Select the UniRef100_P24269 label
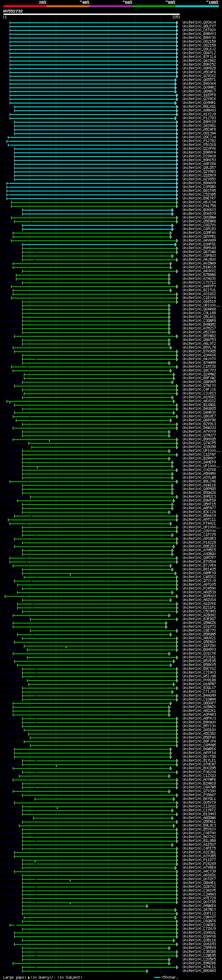 pos(199,864)
